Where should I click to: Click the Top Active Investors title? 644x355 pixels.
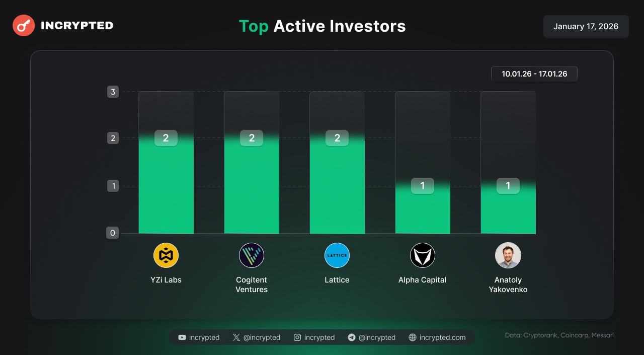[322, 26]
